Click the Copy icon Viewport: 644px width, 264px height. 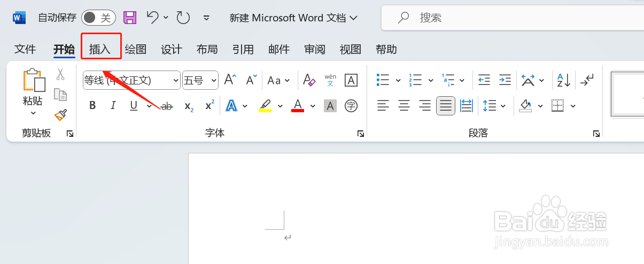point(60,95)
